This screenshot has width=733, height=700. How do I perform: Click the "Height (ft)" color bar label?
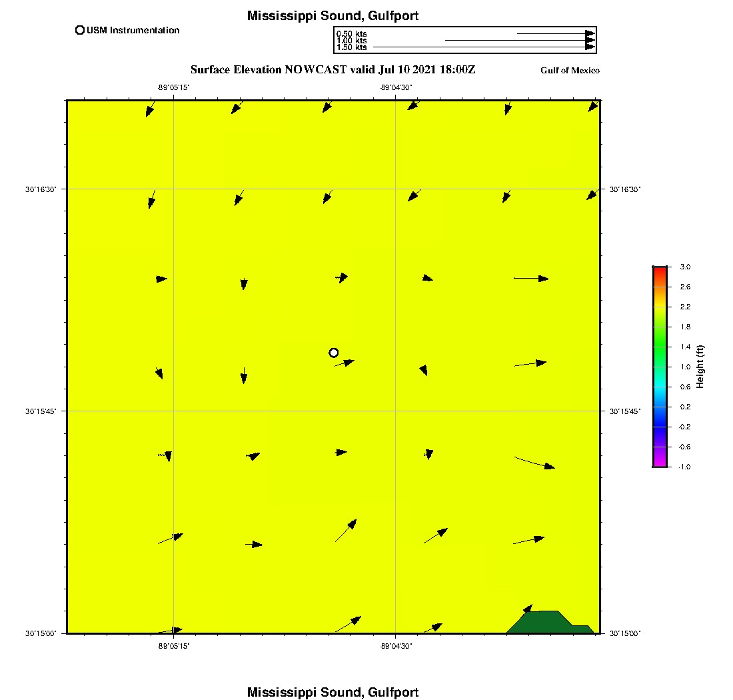tap(700, 367)
